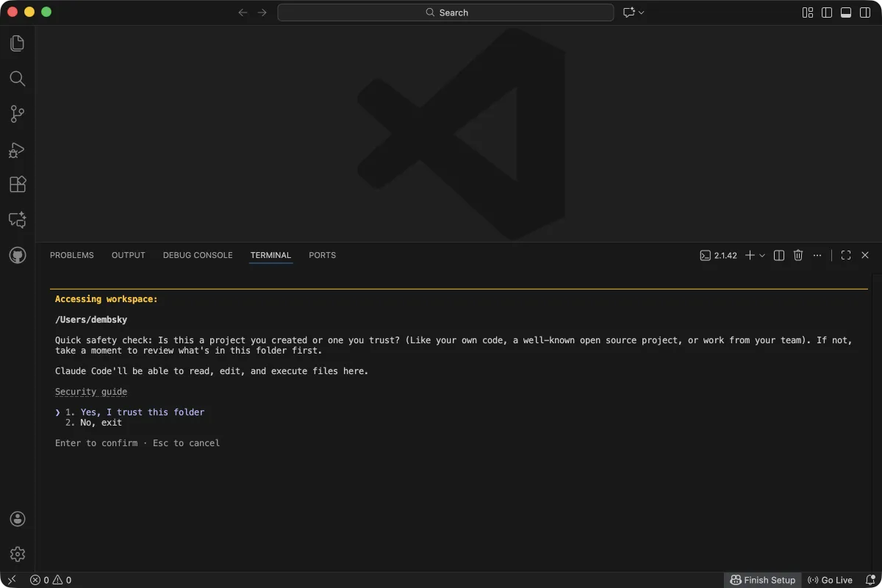Kill the terminal with the trash icon
The height and width of the screenshot is (588, 882).
point(798,255)
